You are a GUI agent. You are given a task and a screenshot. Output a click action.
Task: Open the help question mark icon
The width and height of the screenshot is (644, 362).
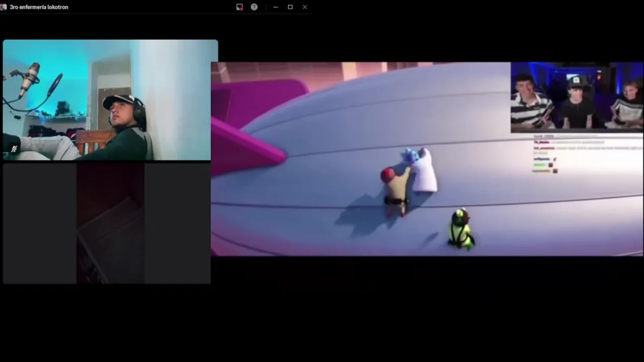coord(254,7)
